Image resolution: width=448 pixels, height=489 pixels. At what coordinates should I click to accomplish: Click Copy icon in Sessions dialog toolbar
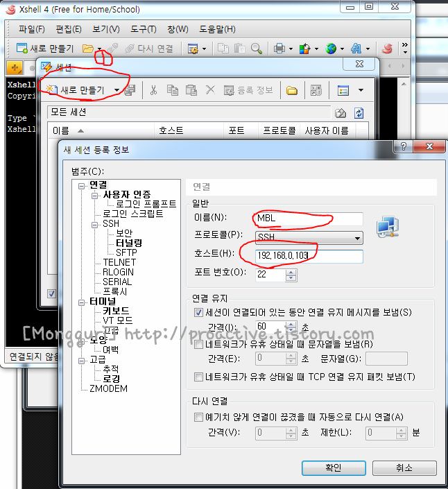172,90
